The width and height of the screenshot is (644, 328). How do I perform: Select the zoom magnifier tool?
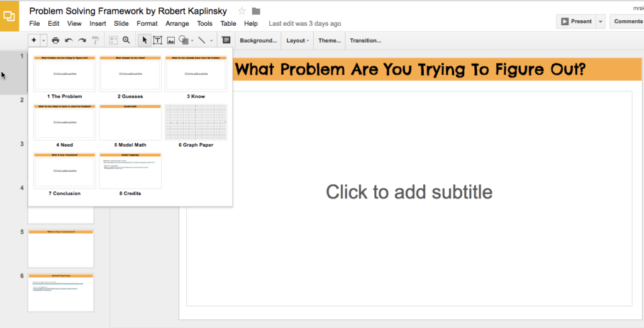[126, 40]
